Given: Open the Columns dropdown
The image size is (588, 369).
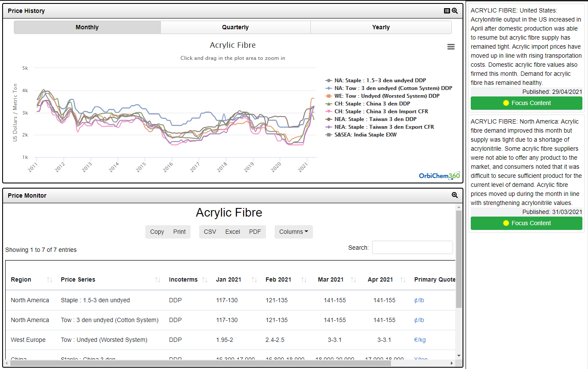Looking at the screenshot, I should tap(294, 232).
